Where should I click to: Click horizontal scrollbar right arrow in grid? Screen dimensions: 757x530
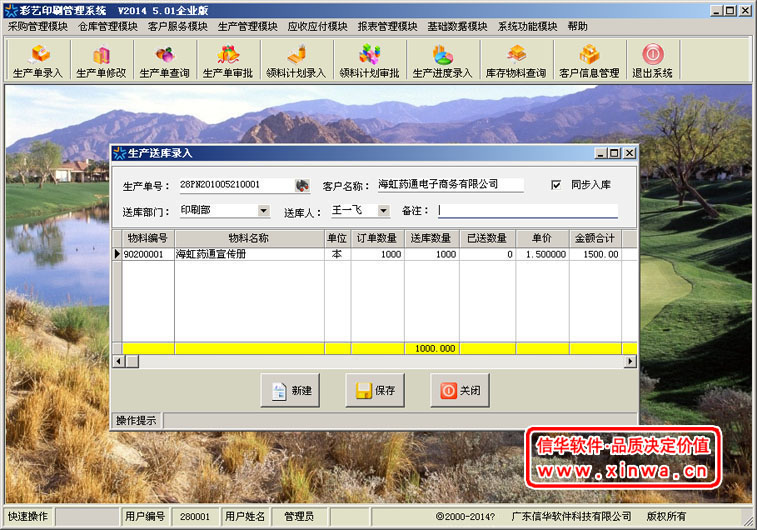pyautogui.click(x=630, y=361)
